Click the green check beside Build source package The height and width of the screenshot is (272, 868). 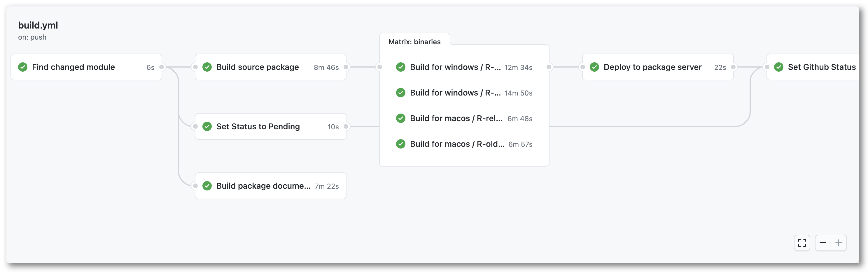(x=207, y=67)
